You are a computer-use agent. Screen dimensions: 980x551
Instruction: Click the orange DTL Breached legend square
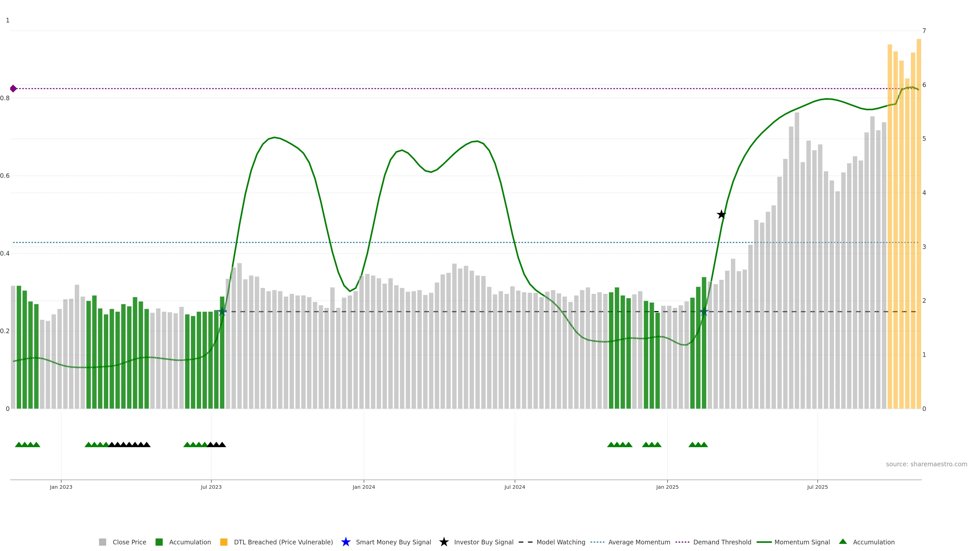coord(224,542)
